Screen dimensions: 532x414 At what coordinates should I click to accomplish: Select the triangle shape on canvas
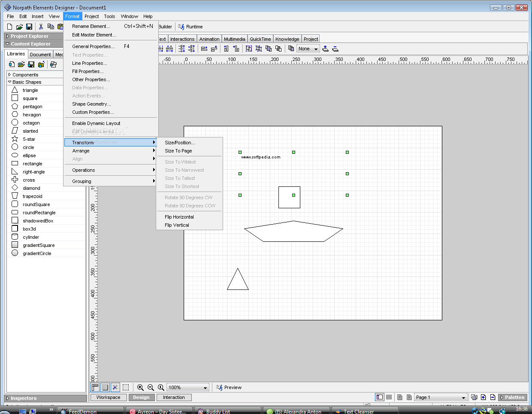pos(238,281)
